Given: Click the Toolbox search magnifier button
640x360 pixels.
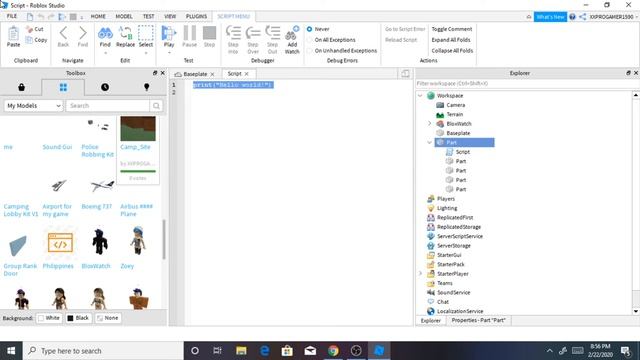Looking at the screenshot, I should [156, 106].
